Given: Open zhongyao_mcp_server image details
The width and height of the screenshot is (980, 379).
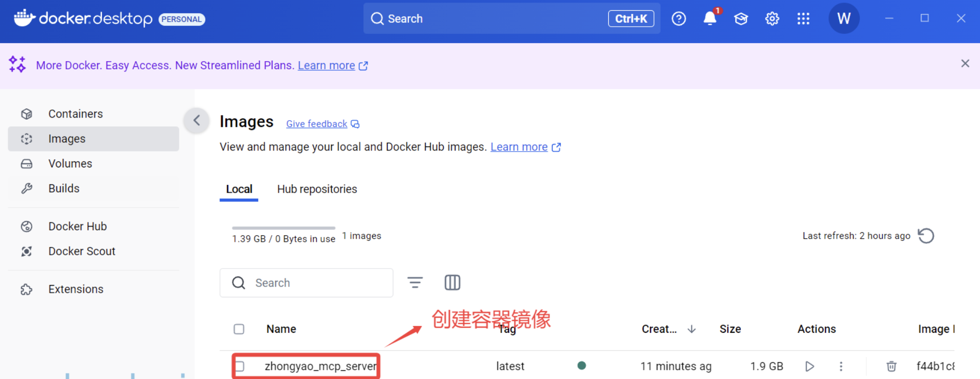Looking at the screenshot, I should point(321,366).
